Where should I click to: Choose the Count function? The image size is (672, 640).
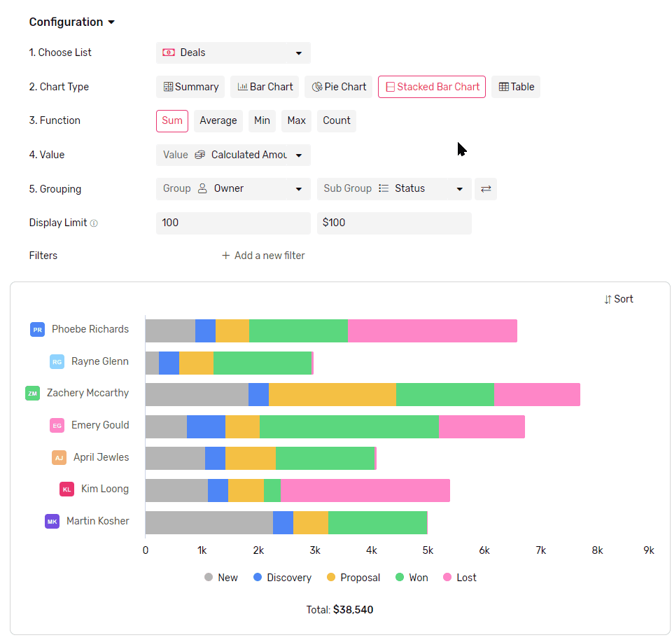(337, 121)
